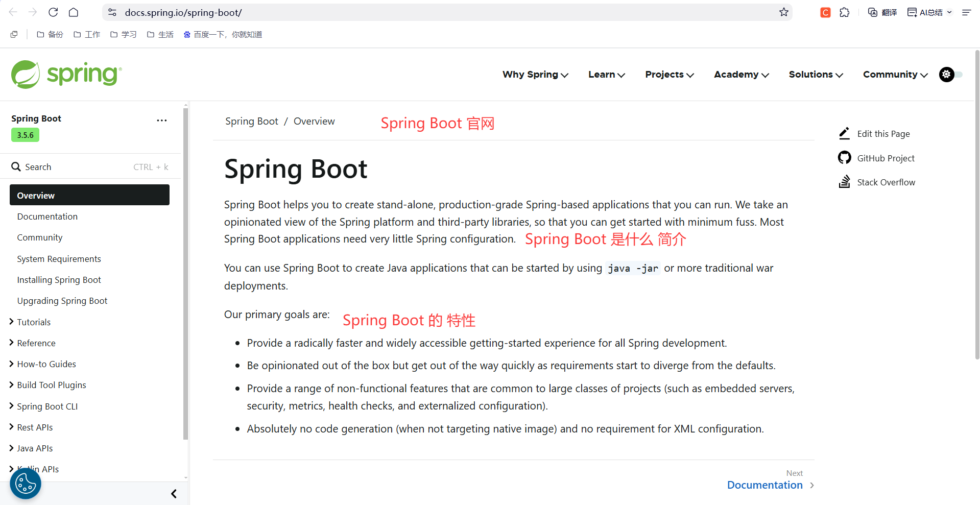Open the Why Spring menu
This screenshot has width=980, height=505.
click(535, 75)
